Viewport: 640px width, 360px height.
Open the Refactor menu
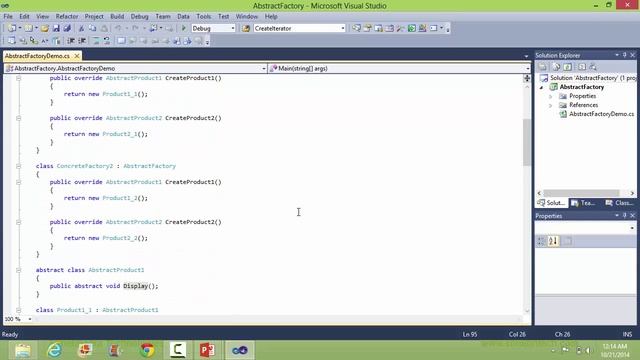point(67,17)
